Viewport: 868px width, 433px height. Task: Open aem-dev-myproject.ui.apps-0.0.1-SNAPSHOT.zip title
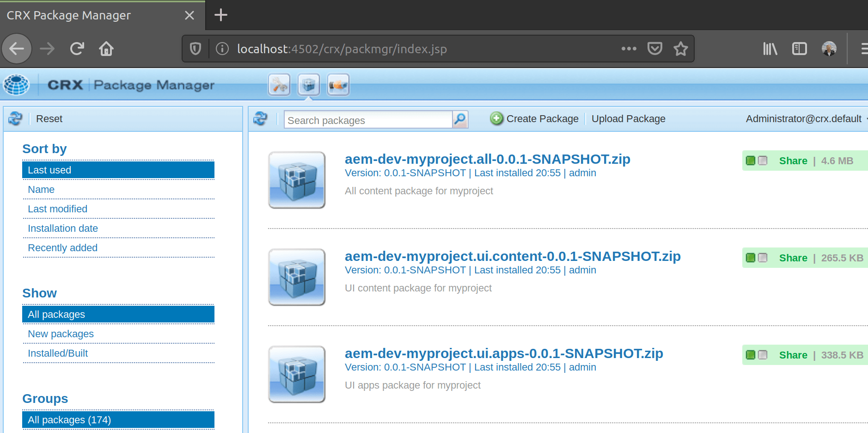(x=504, y=353)
